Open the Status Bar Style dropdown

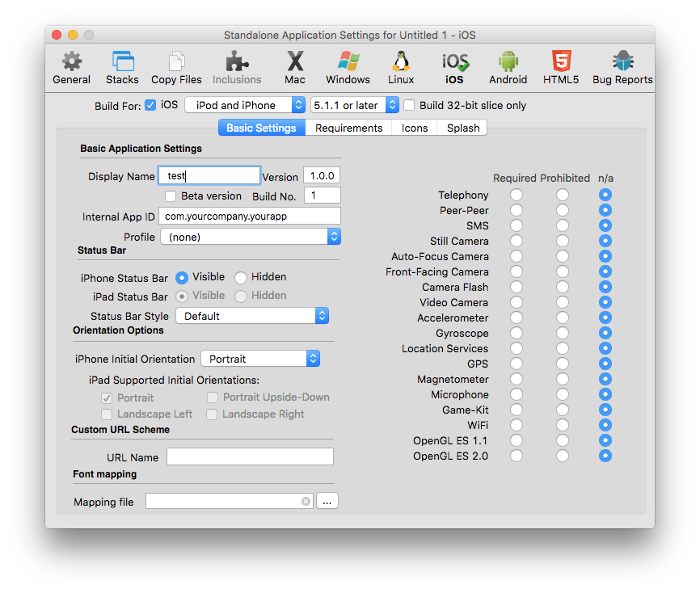[x=252, y=316]
